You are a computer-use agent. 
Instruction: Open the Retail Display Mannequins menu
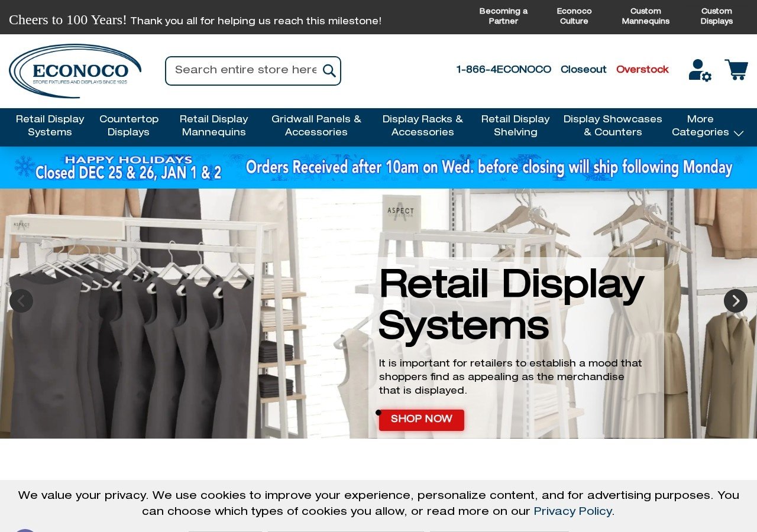click(x=213, y=125)
